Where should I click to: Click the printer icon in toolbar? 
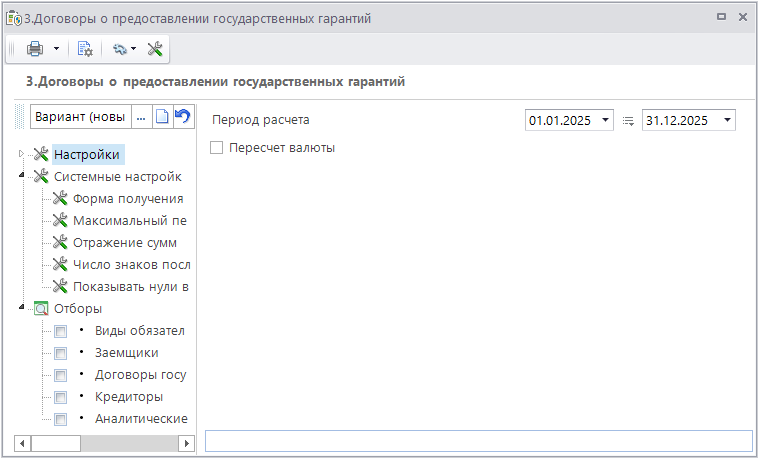point(35,49)
